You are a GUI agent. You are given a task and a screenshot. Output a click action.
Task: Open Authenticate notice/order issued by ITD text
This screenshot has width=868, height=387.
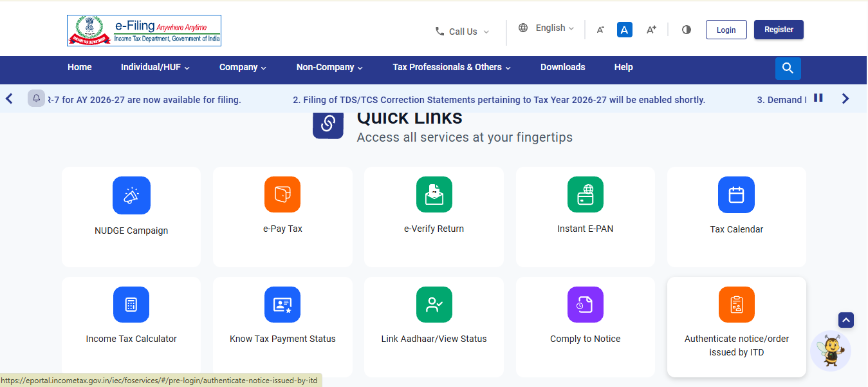point(737,345)
